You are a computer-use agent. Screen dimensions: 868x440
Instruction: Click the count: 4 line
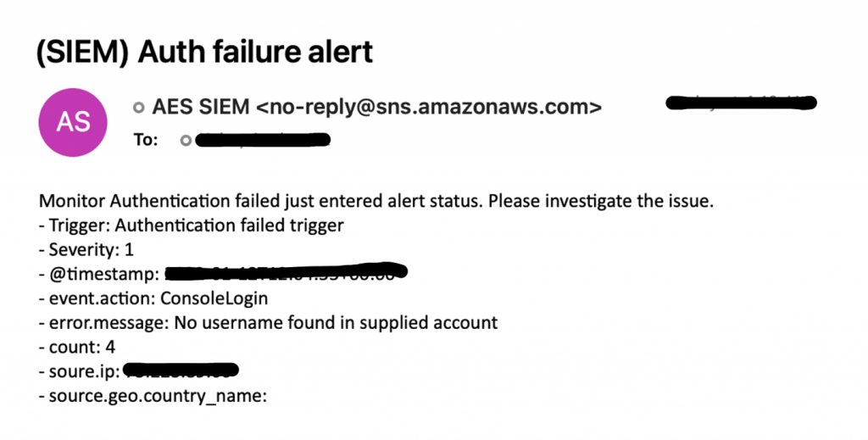click(77, 347)
